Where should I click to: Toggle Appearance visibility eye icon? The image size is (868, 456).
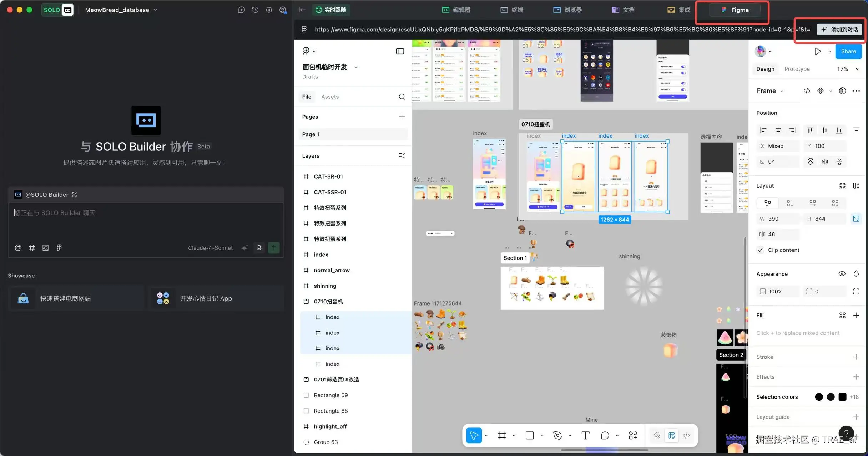[842, 274]
